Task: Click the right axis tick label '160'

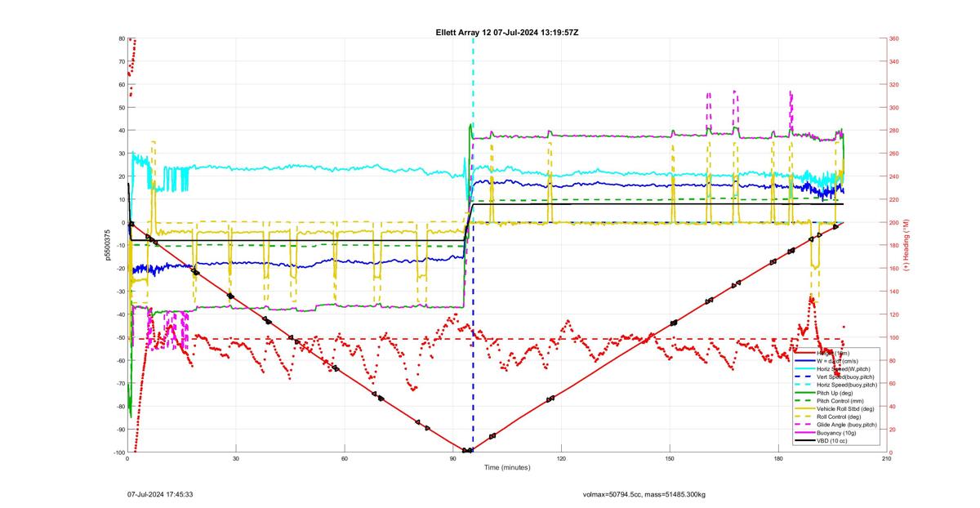Action: [894, 268]
